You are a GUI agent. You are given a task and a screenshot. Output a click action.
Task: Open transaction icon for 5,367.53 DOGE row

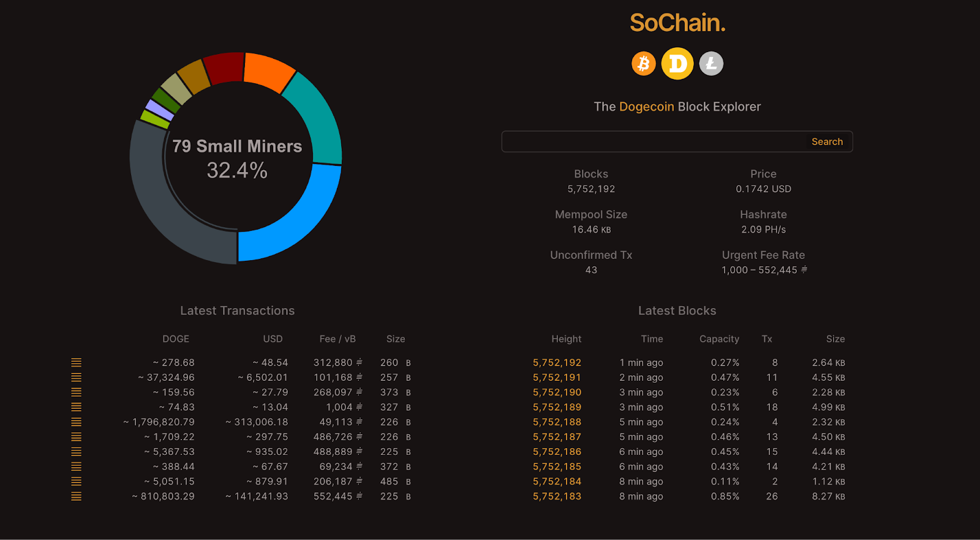tap(76, 452)
